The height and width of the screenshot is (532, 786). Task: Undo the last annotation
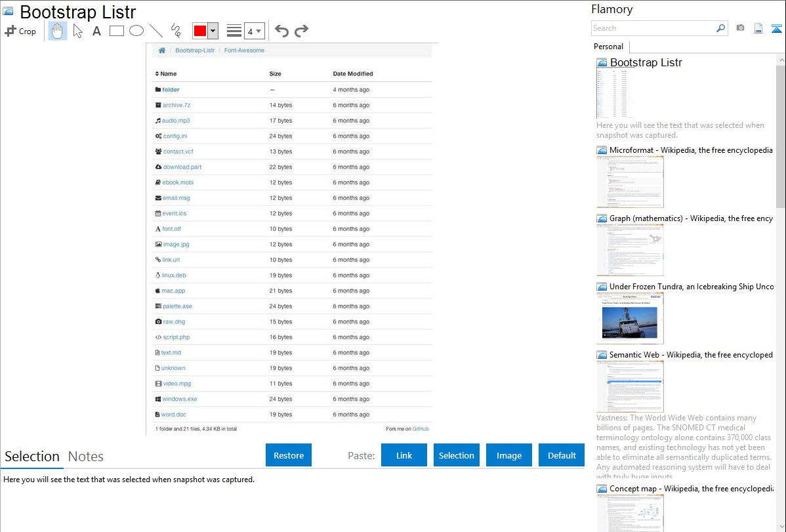281,31
